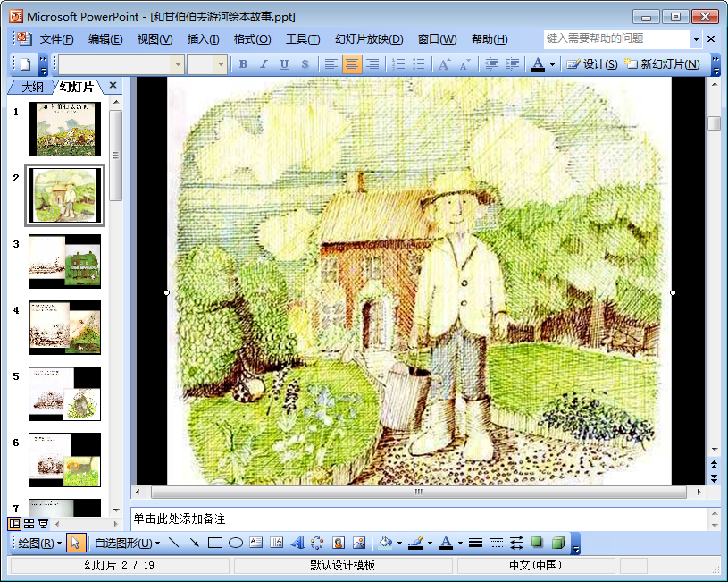Viewport: 728px width, 582px height.
Task: Open 绘图 (Draw) dropdown menu
Action: [x=40, y=543]
